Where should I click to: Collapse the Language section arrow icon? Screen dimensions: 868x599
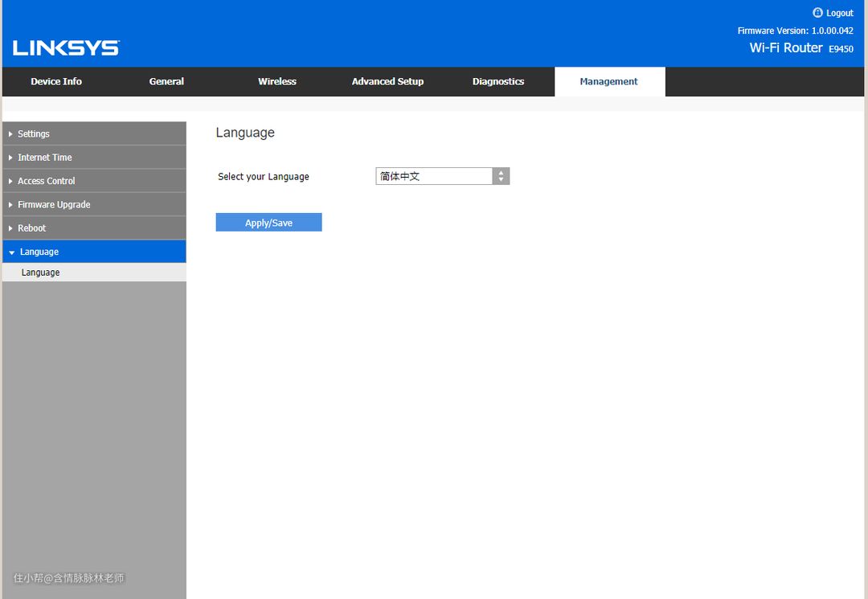pyautogui.click(x=11, y=252)
